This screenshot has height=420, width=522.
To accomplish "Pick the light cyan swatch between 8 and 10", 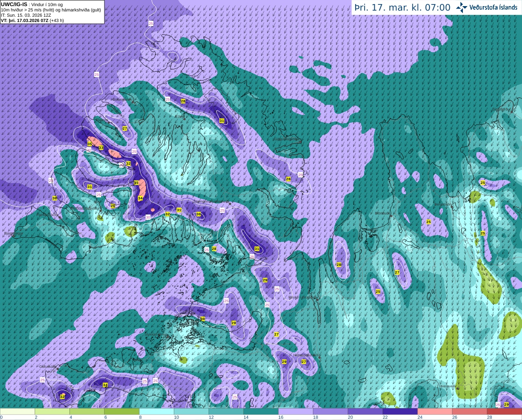I will [x=157, y=411].
